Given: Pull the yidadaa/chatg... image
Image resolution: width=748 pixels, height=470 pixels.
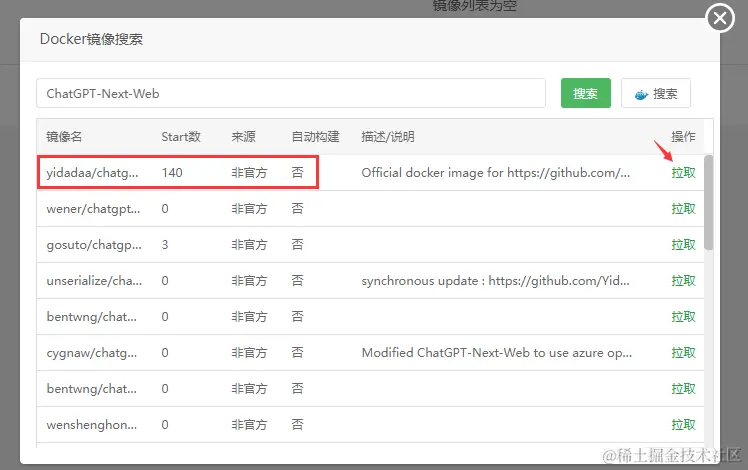Looking at the screenshot, I should coord(683,173).
